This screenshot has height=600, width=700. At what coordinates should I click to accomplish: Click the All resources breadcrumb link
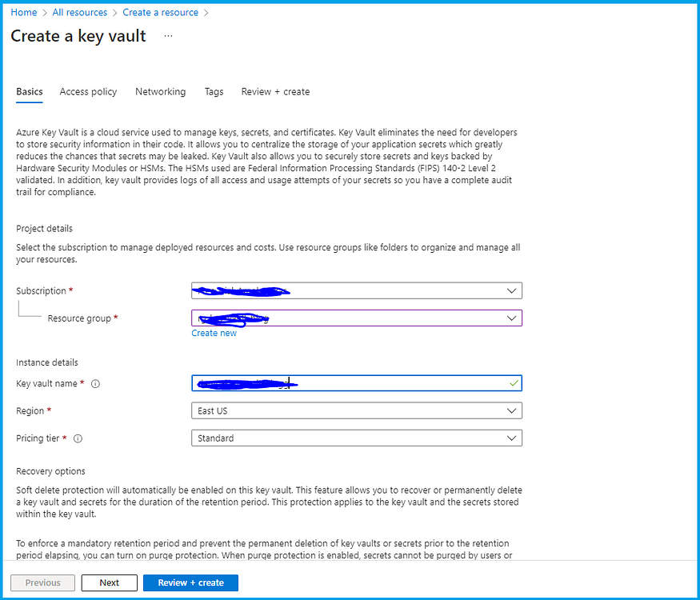point(80,13)
